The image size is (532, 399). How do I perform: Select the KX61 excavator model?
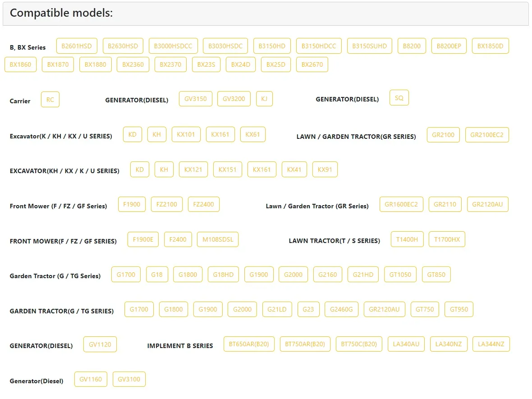253,134
